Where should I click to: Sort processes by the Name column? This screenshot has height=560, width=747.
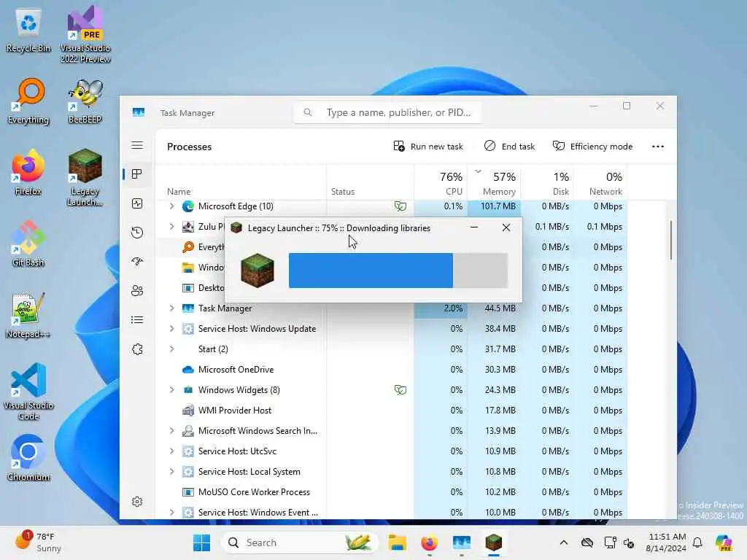tap(241, 183)
